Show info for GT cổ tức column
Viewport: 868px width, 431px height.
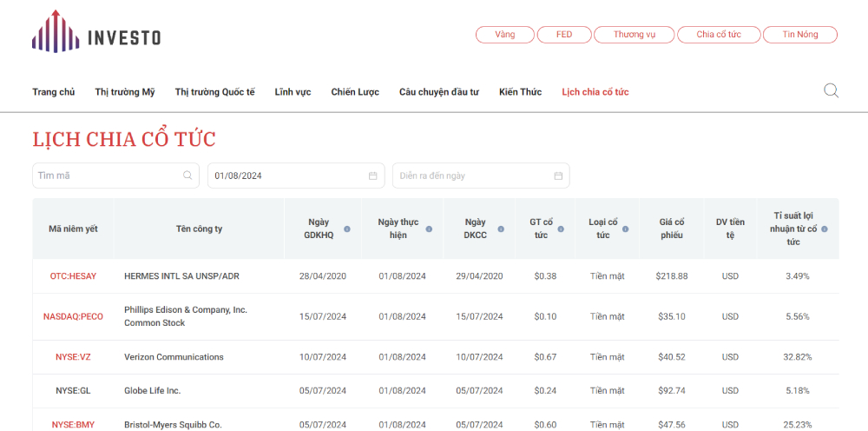(x=561, y=229)
